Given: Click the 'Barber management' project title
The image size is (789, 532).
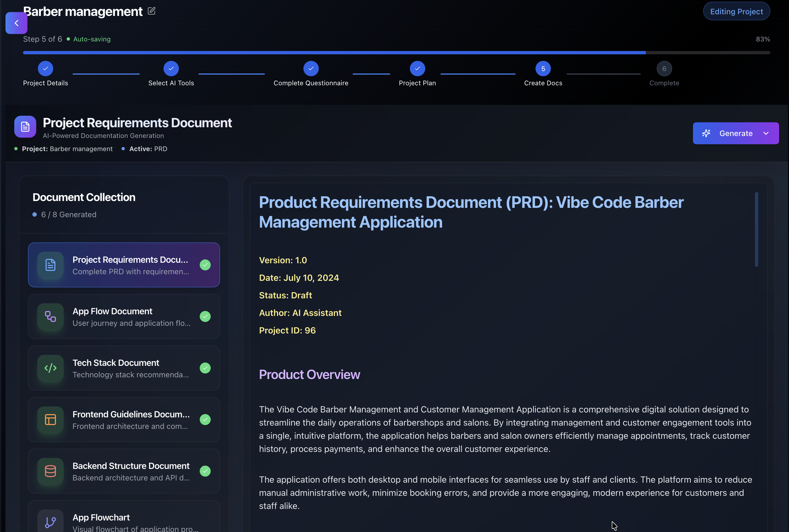Looking at the screenshot, I should point(83,11).
